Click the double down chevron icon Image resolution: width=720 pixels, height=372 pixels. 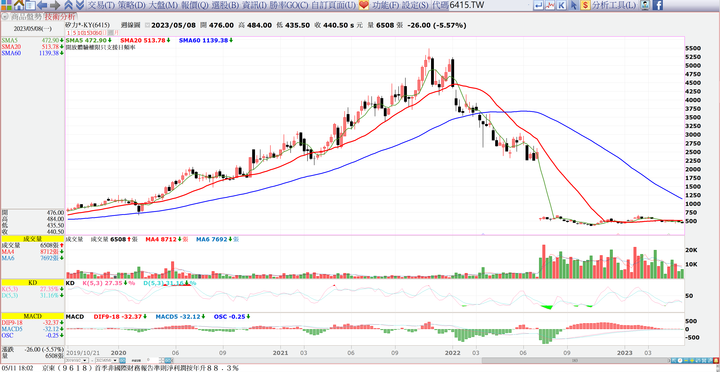coord(79,6)
